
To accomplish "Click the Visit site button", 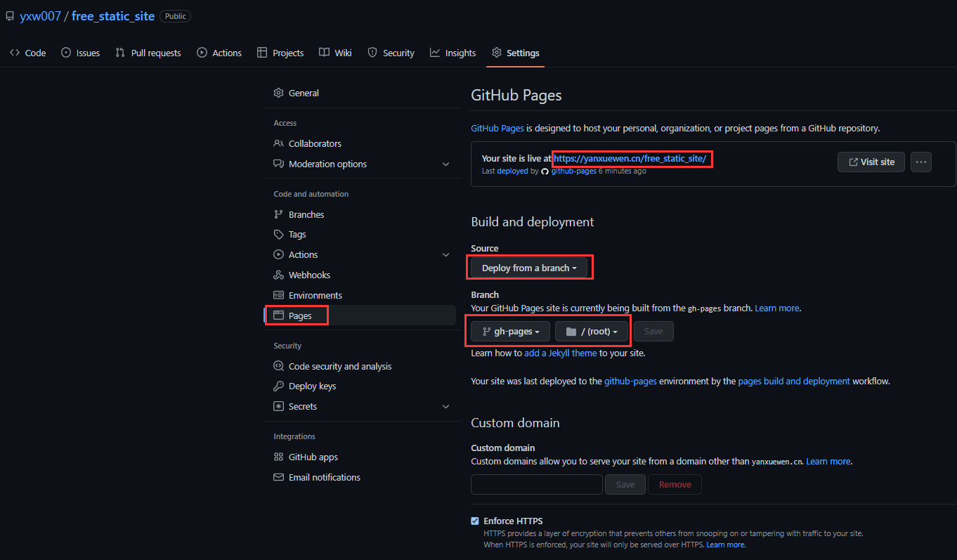I will tap(871, 162).
